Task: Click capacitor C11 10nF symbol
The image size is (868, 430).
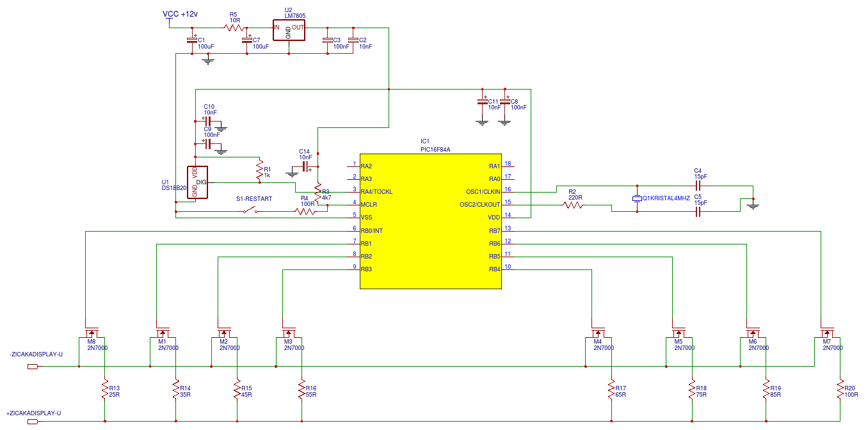Action: click(482, 102)
